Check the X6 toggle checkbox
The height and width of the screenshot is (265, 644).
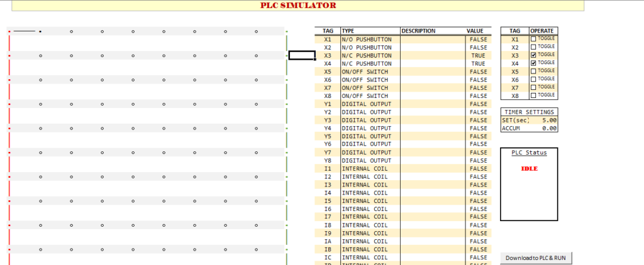[x=534, y=80]
